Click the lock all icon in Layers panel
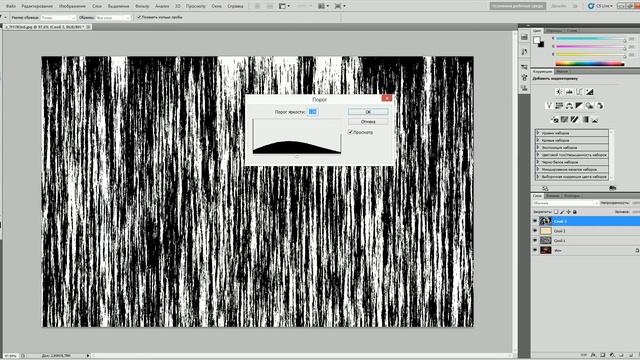Viewport: 640px width, 360px height. pyautogui.click(x=575, y=212)
